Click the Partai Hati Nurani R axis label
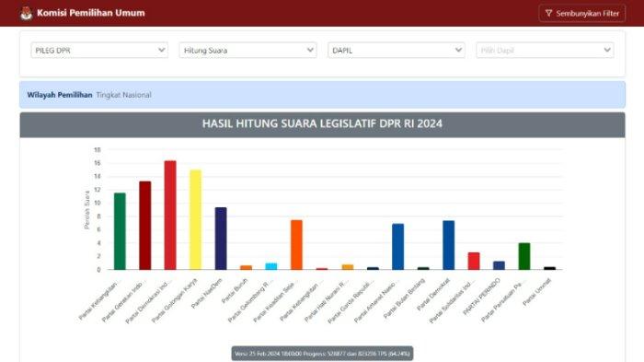 (327, 300)
